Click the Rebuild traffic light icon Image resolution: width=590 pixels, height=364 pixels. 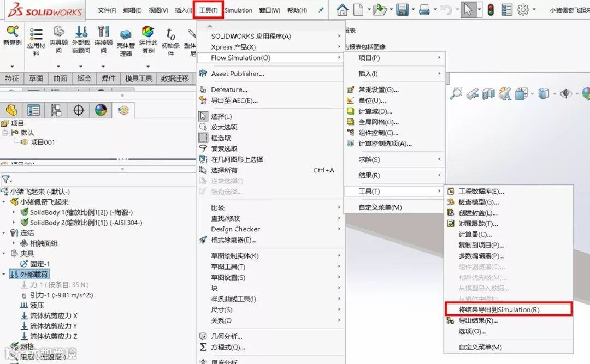pos(491,10)
